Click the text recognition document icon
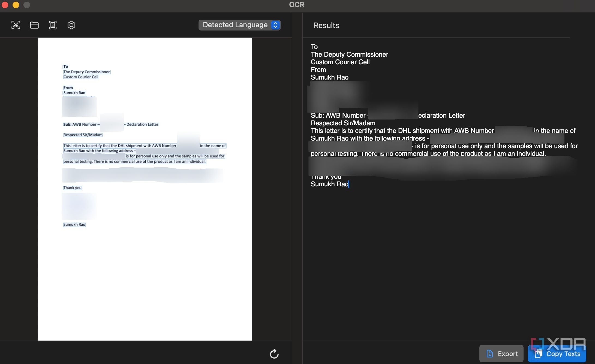 (x=53, y=25)
